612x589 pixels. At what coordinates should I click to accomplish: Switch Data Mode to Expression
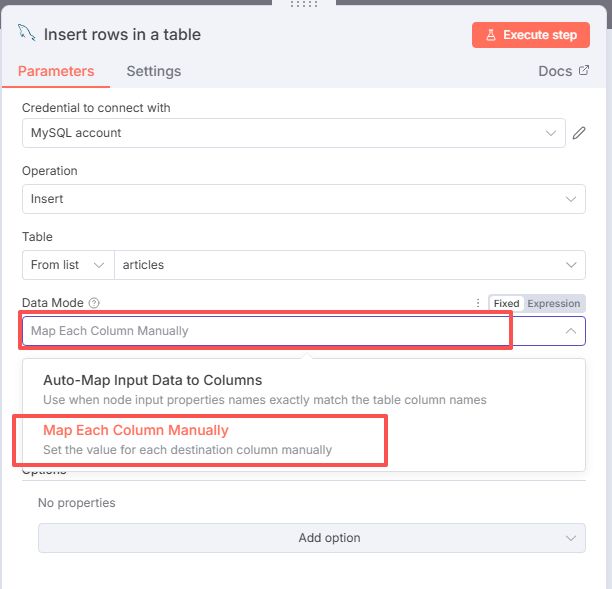pyautogui.click(x=553, y=303)
